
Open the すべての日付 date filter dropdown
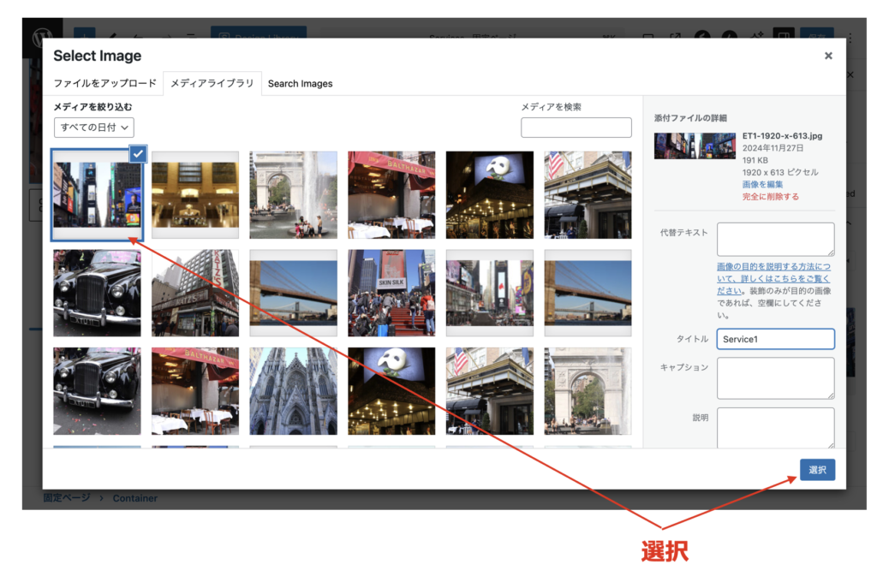pyautogui.click(x=94, y=128)
